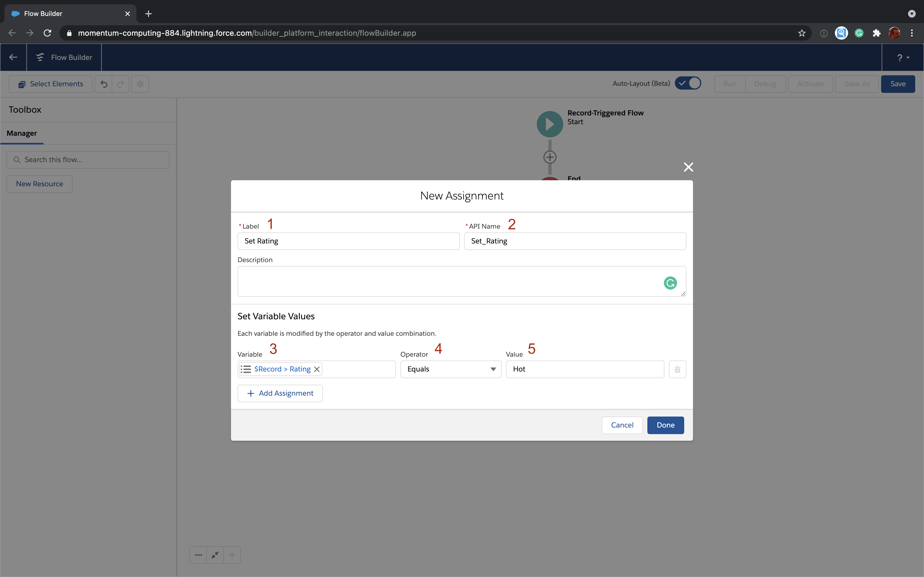Click the trash icon to delete the assignment row
The width and height of the screenshot is (924, 577).
click(677, 369)
